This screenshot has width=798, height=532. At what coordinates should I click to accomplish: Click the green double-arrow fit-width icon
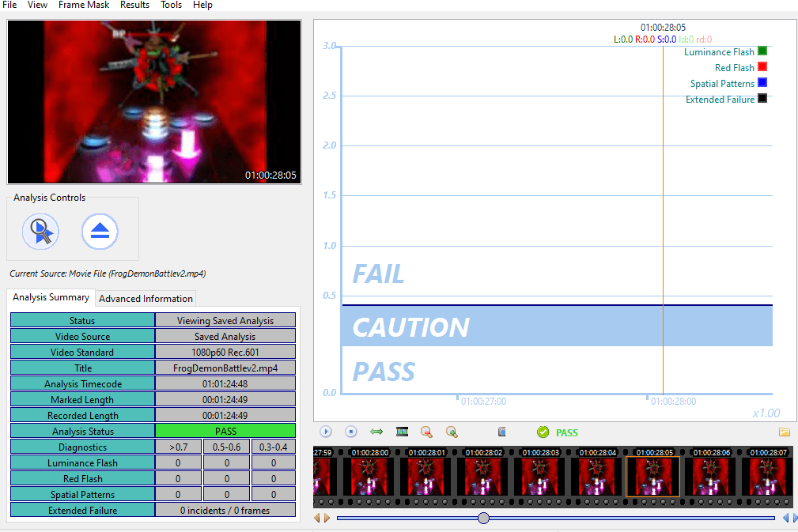376,432
